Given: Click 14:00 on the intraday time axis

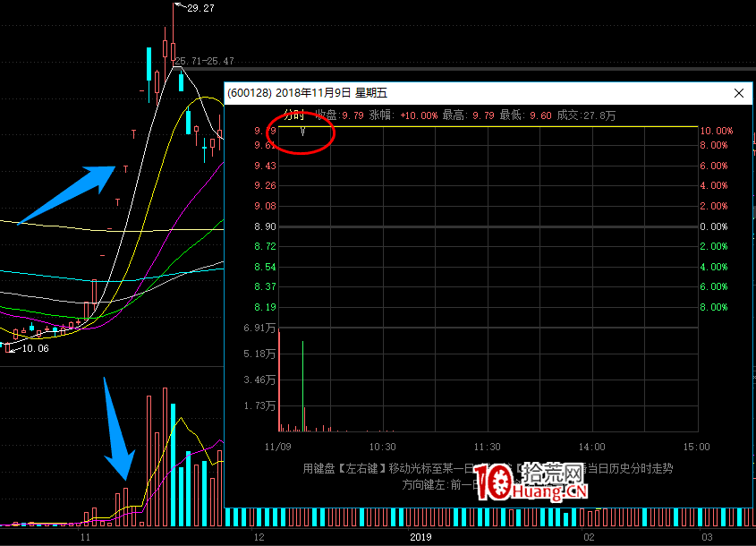Looking at the screenshot, I should pos(591,447).
